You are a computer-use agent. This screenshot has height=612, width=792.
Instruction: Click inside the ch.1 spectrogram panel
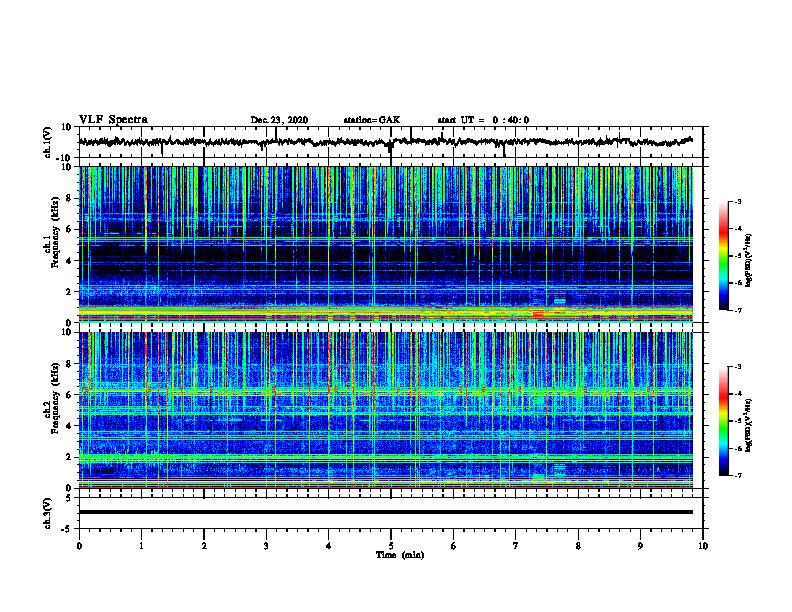click(386, 244)
